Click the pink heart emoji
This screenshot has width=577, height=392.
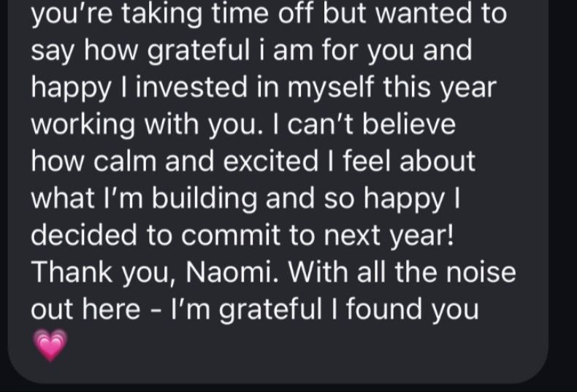[x=50, y=345]
